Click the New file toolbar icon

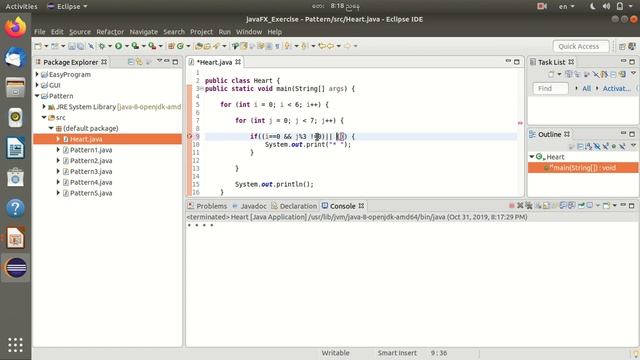[x=38, y=46]
